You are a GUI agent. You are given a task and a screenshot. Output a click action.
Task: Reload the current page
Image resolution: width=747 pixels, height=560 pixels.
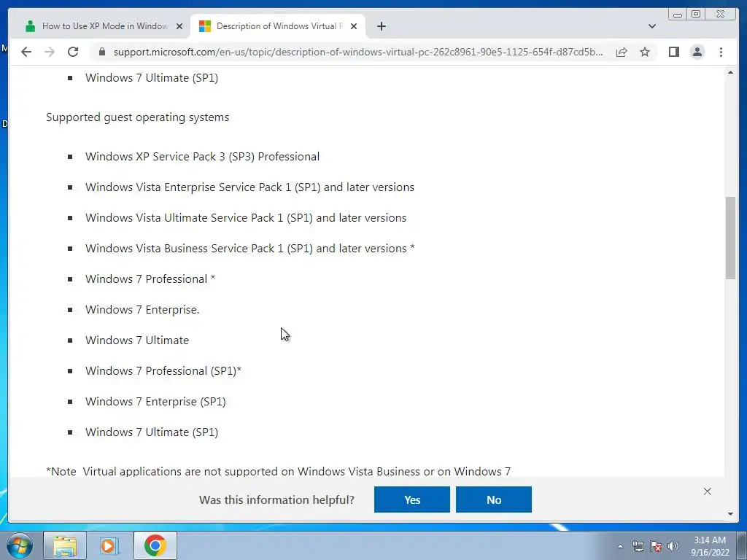(73, 52)
